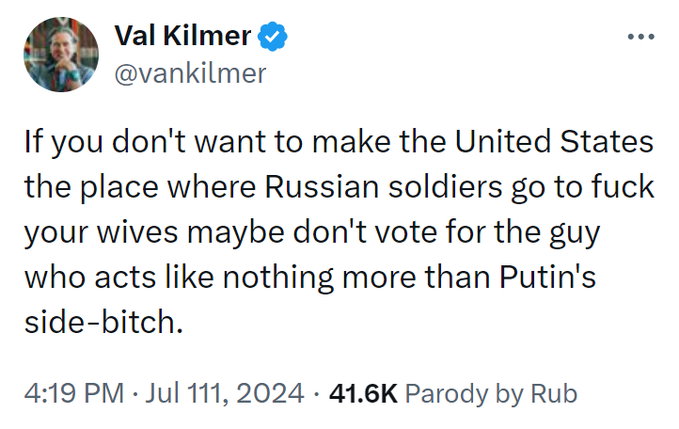Click the phrase United States in tweet
Viewport: 679px width, 429px height.
tap(553, 142)
